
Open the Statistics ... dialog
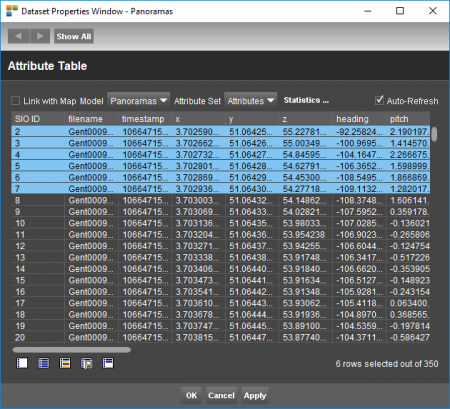pyautogui.click(x=306, y=100)
